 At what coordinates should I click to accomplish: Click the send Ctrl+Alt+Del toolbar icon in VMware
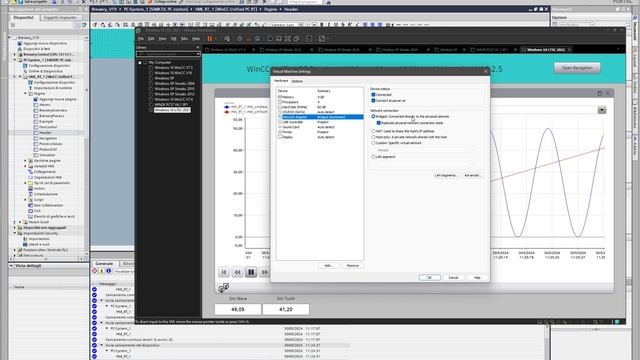pyautogui.click(x=227, y=39)
